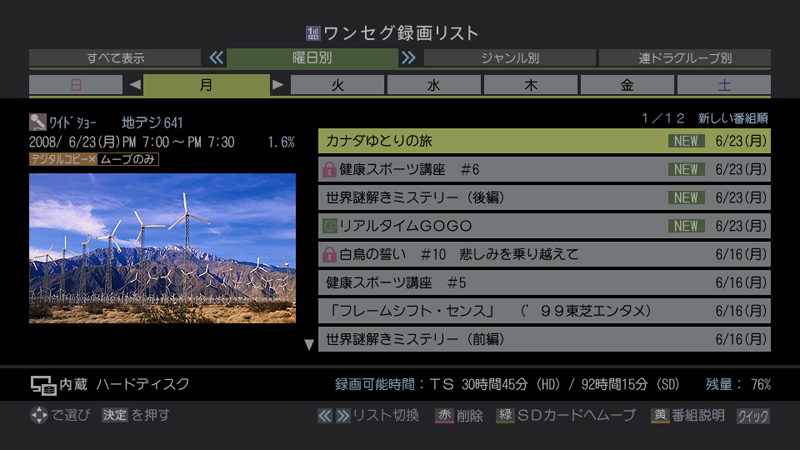Select 世界謎解きミステリー(後編) recording

pyautogui.click(x=544, y=198)
